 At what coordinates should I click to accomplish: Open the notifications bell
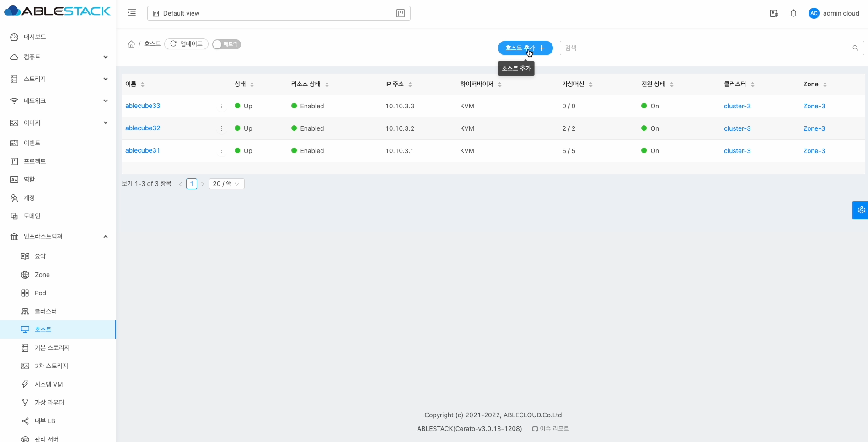click(x=793, y=13)
